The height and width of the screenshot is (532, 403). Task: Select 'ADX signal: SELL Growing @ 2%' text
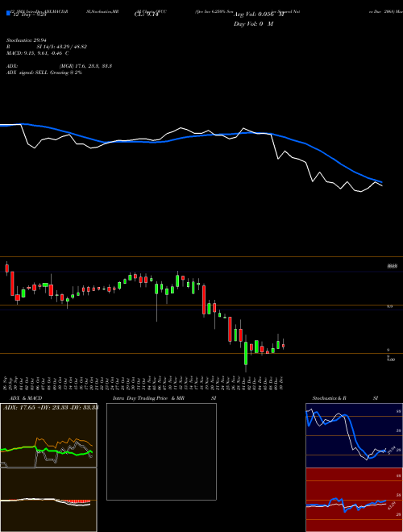pyautogui.click(x=44, y=73)
